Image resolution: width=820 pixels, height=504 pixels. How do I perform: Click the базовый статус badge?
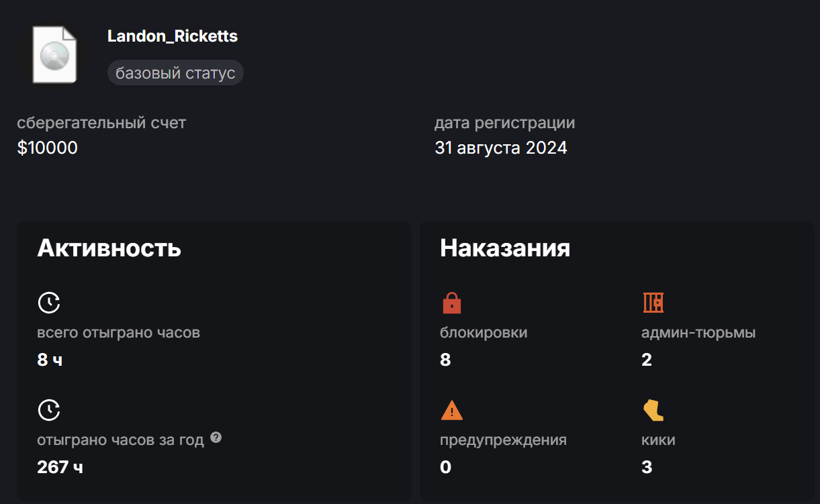click(x=175, y=73)
